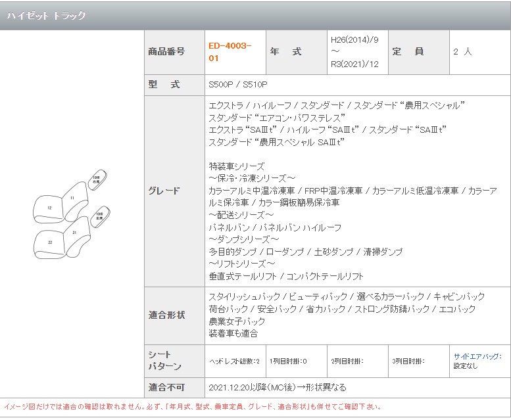Click the 多目的ダンプ / ローダンプ line
This screenshot has width=511, height=420.
click(305, 252)
